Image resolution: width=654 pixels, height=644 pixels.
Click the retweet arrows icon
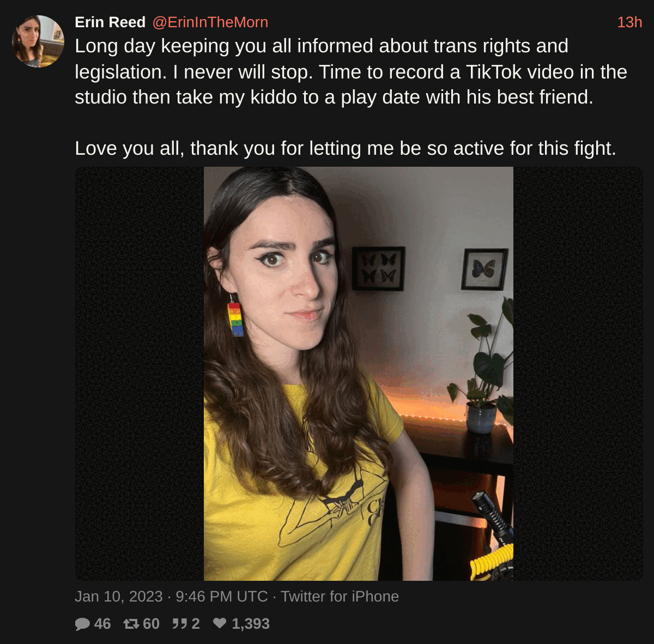click(x=131, y=624)
